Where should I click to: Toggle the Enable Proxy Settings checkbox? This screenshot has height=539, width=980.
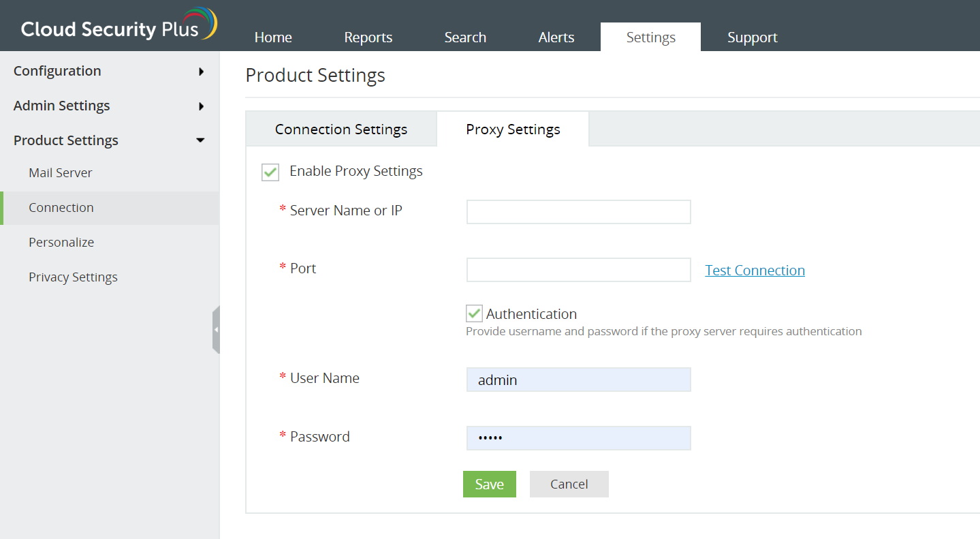click(x=270, y=172)
